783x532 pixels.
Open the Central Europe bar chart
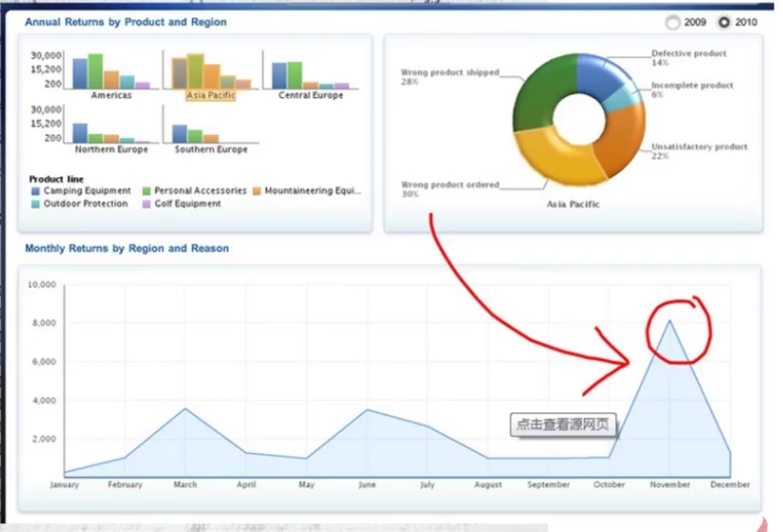310,71
